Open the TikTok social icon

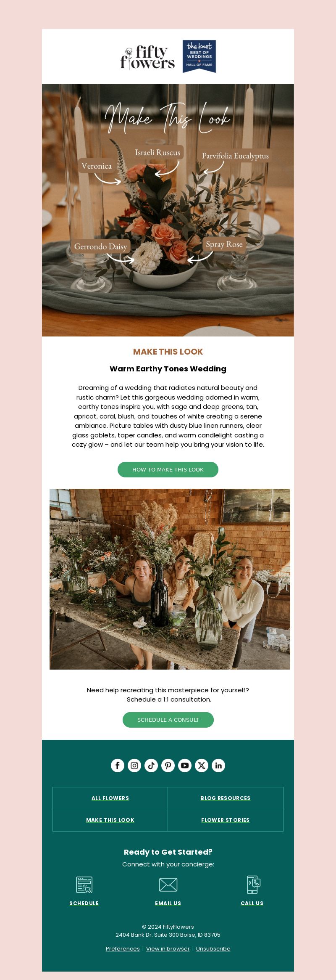pyautogui.click(x=151, y=765)
